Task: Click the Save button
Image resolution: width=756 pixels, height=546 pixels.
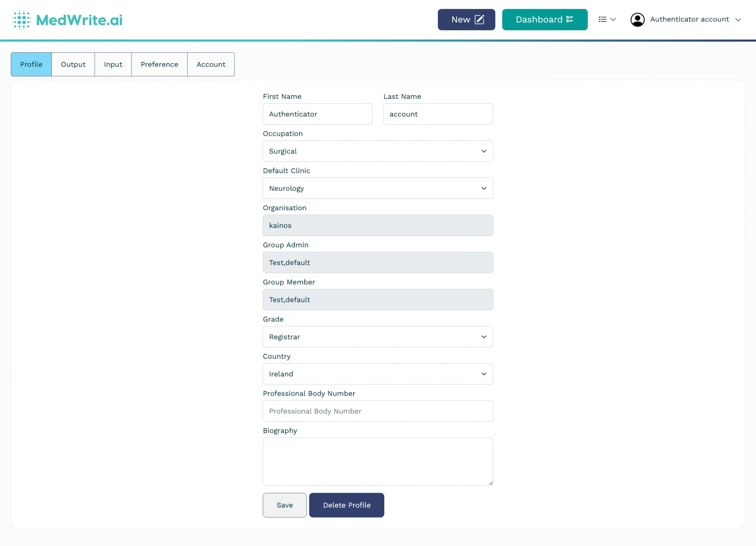Action: pos(284,505)
